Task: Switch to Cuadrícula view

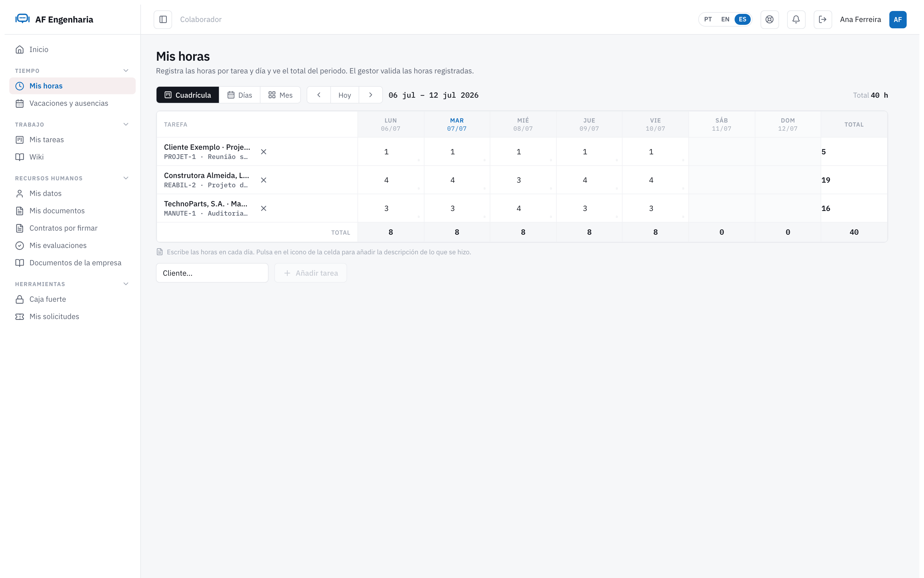Action: 187,95
